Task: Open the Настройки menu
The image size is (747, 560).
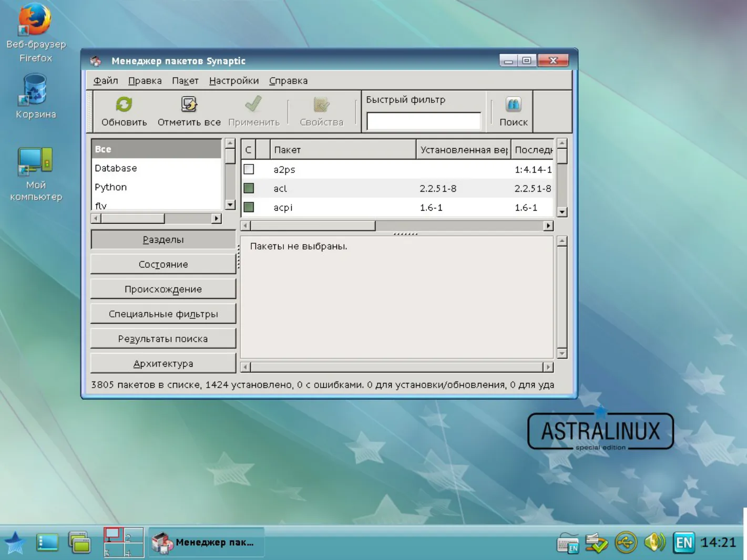Action: [234, 80]
